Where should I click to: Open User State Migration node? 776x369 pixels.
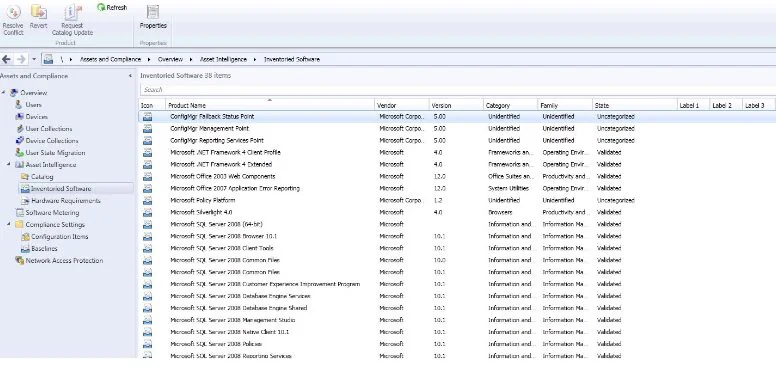point(55,153)
